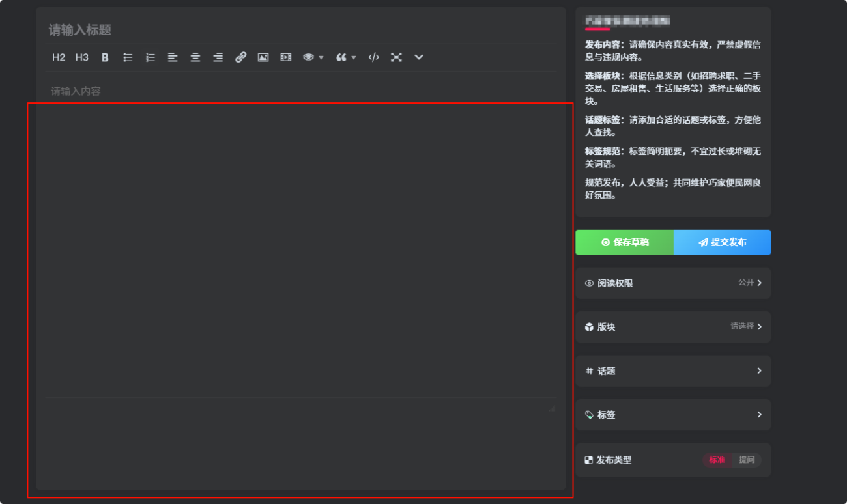This screenshot has width=847, height=504.
Task: Open the blockquote style dropdown
Action: click(x=345, y=57)
